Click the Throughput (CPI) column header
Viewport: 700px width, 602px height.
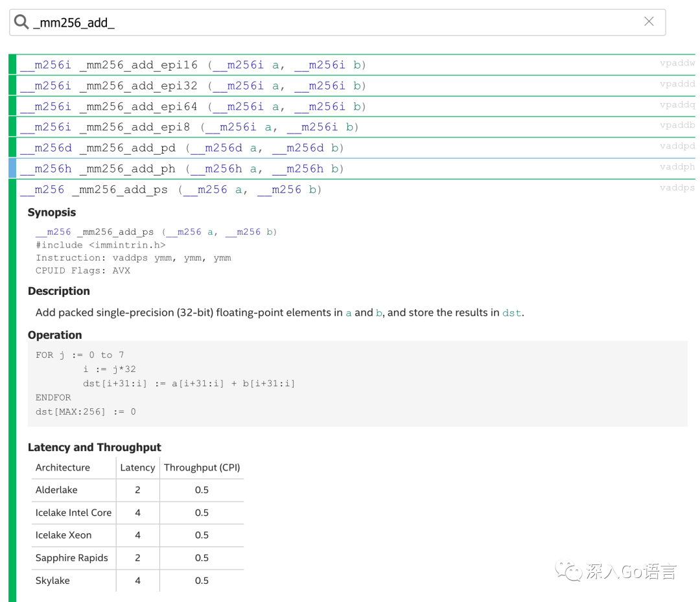202,468
